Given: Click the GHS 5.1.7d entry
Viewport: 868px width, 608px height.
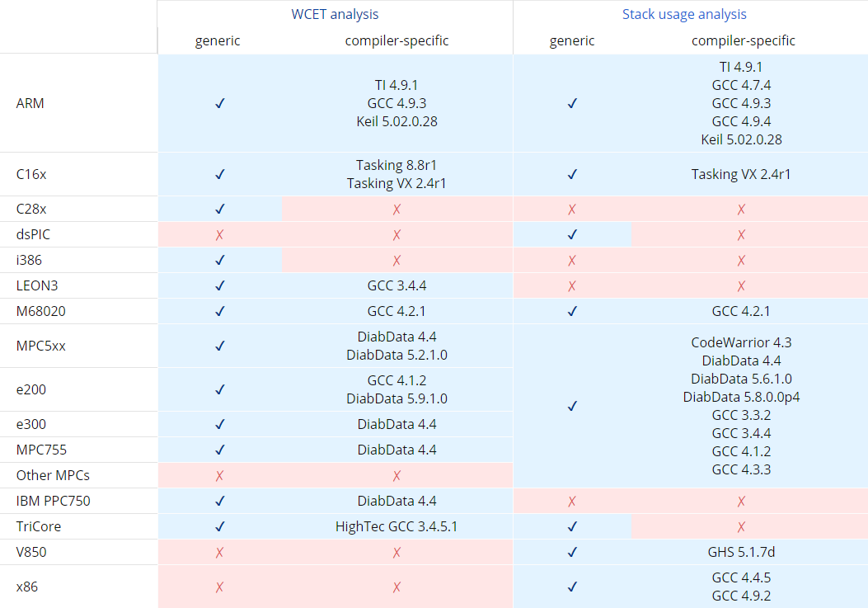Looking at the screenshot, I should pos(741,553).
